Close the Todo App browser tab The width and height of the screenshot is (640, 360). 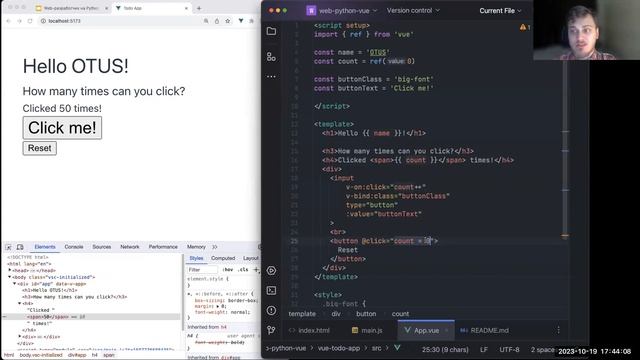pyautogui.click(x=187, y=8)
